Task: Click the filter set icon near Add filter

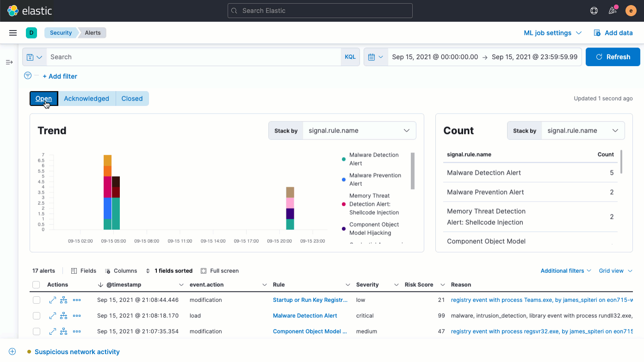Action: pyautogui.click(x=27, y=75)
